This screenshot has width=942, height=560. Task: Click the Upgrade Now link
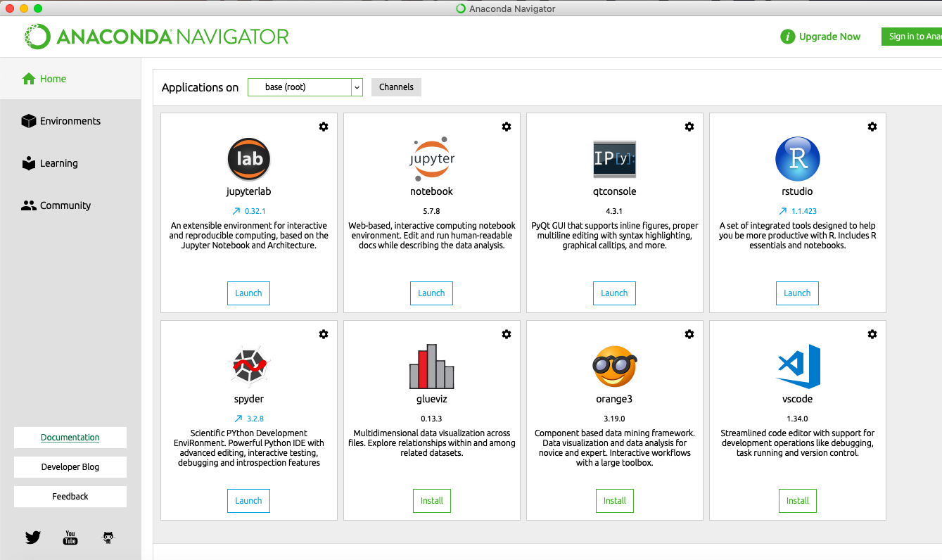[829, 37]
